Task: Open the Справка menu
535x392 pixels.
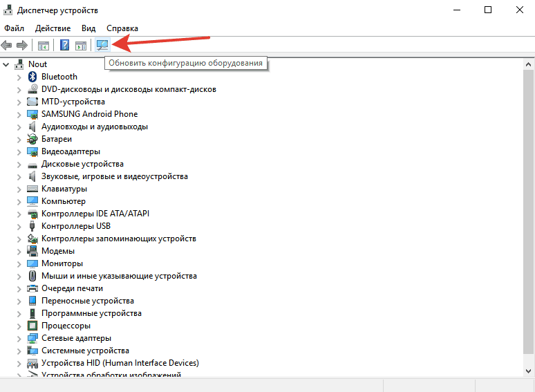Action: click(x=122, y=28)
